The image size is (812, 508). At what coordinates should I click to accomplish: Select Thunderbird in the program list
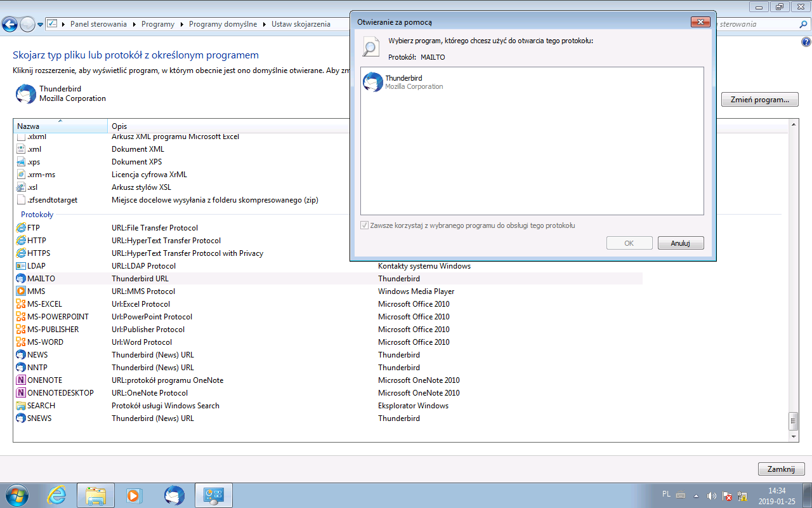(x=532, y=82)
